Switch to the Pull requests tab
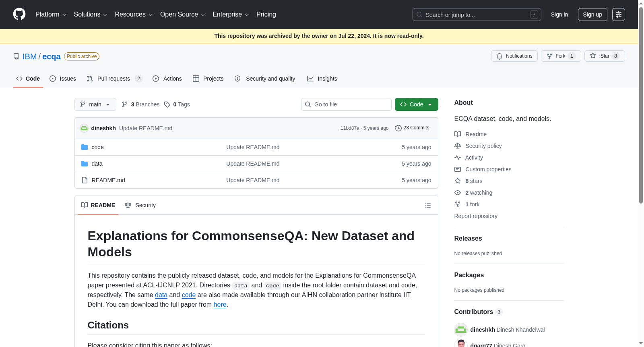This screenshot has width=644, height=347. 115,79
